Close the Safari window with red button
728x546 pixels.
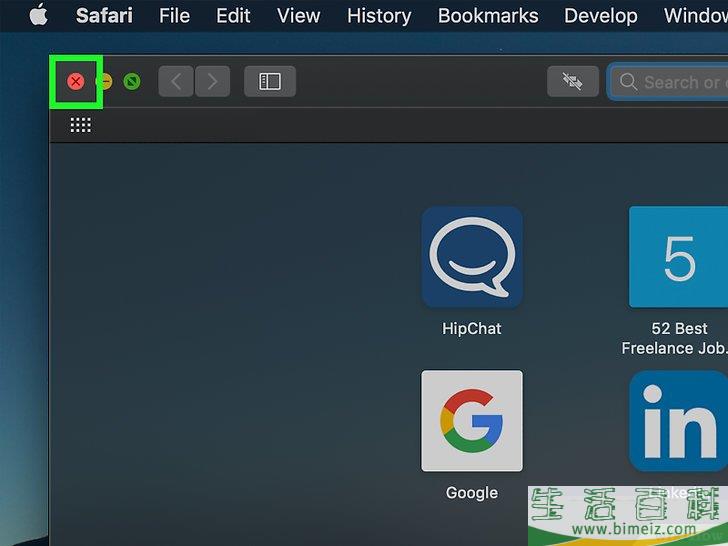(76, 82)
